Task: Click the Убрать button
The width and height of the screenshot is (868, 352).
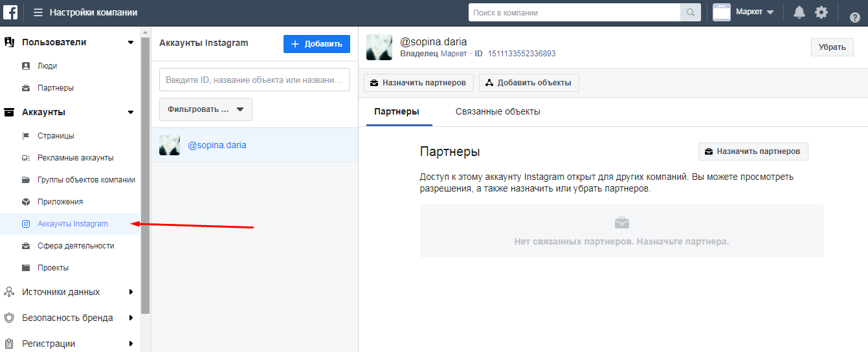Action: coord(832,47)
